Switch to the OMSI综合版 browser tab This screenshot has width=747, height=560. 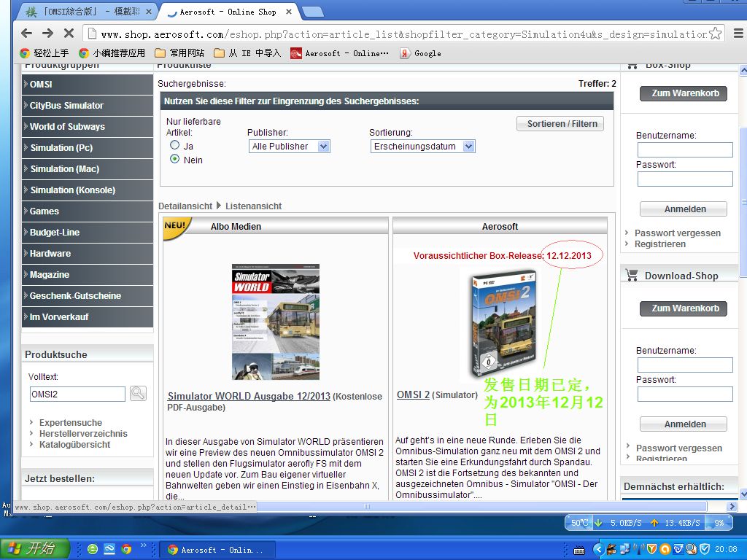[88, 12]
